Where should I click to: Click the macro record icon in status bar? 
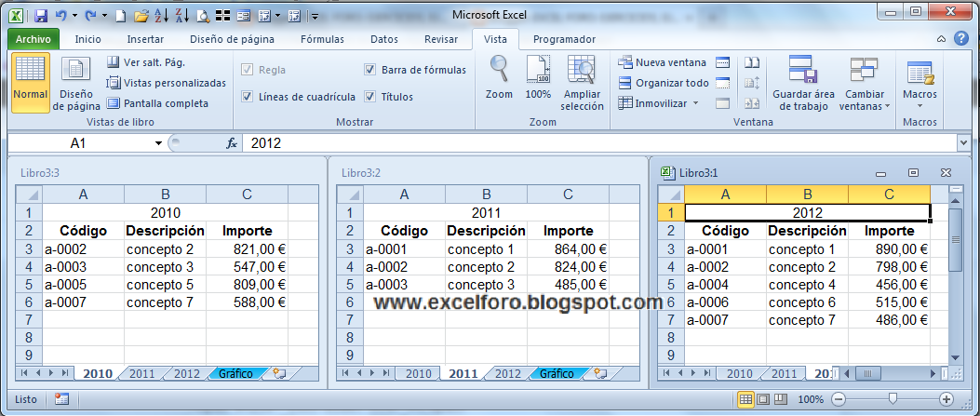click(61, 399)
